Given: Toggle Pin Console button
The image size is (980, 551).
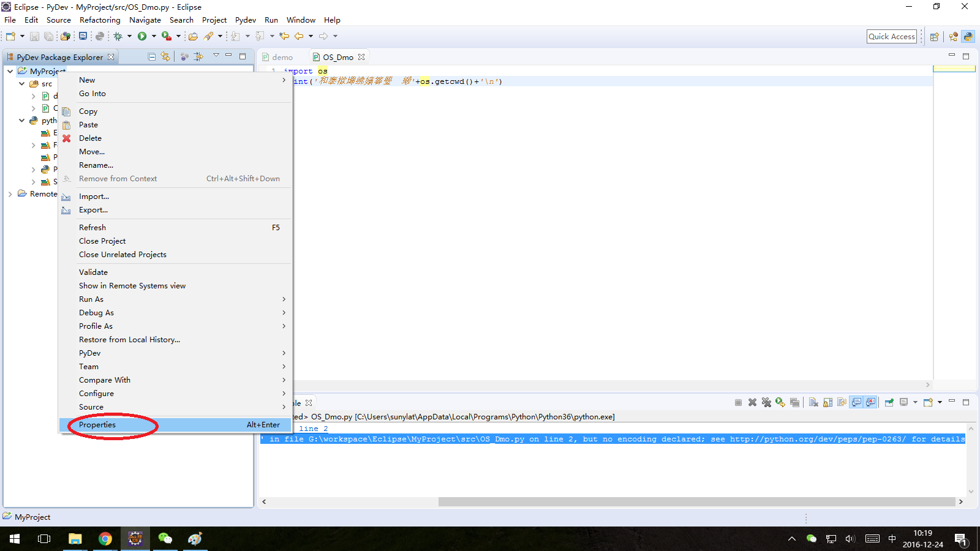Looking at the screenshot, I should click(889, 402).
